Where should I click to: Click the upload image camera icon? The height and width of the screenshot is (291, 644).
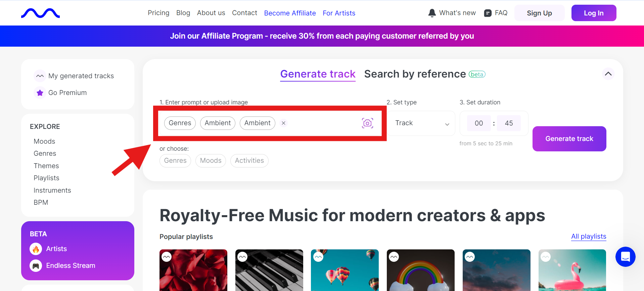coord(367,123)
